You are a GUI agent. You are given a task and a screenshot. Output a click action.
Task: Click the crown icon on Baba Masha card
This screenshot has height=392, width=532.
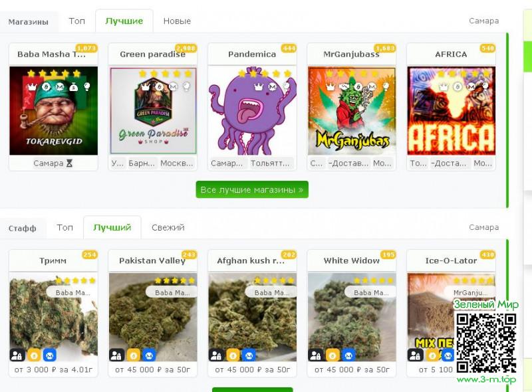pos(32,87)
